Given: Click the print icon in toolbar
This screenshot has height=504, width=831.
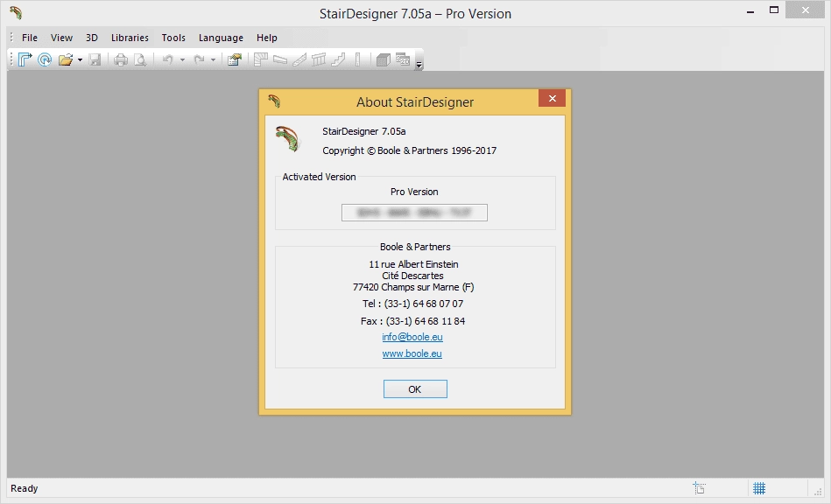Looking at the screenshot, I should coord(121,59).
